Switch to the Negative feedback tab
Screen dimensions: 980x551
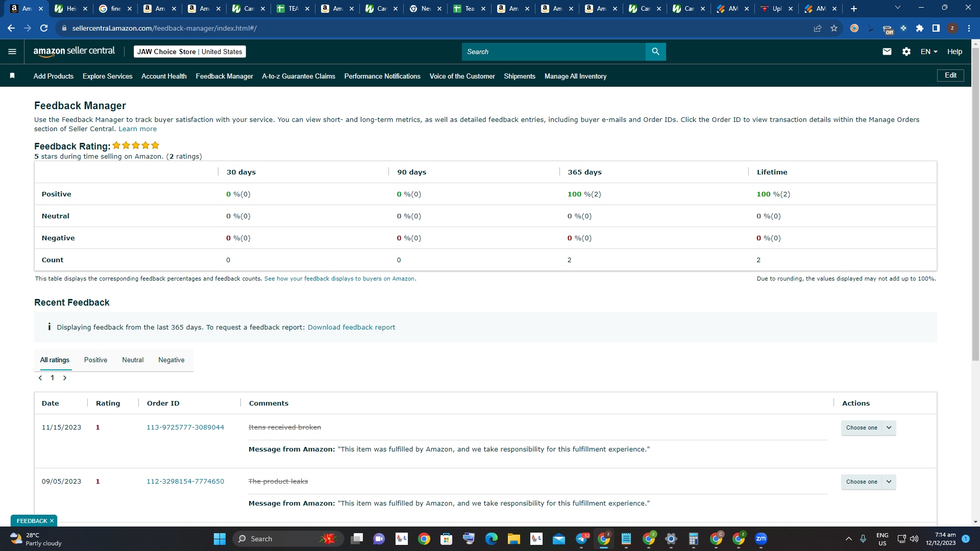point(171,360)
